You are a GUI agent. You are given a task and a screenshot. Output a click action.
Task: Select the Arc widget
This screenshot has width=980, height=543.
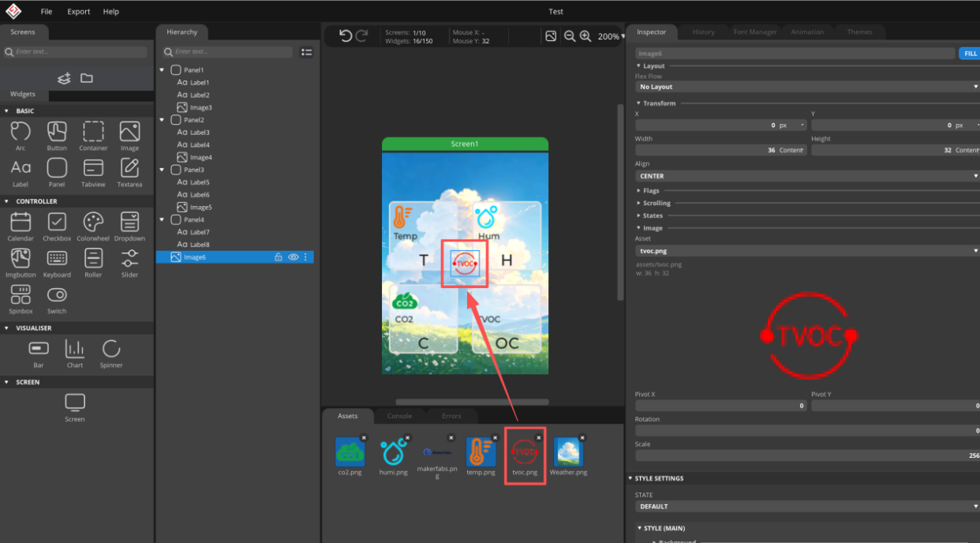click(x=21, y=136)
